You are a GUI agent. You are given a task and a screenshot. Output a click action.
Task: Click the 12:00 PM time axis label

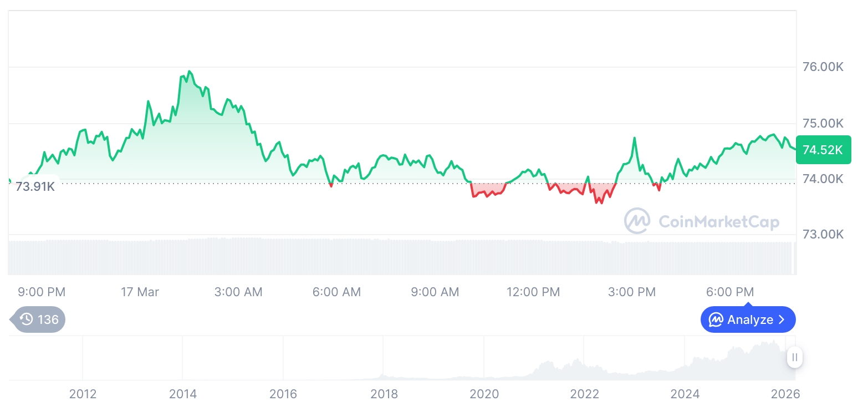tap(533, 292)
